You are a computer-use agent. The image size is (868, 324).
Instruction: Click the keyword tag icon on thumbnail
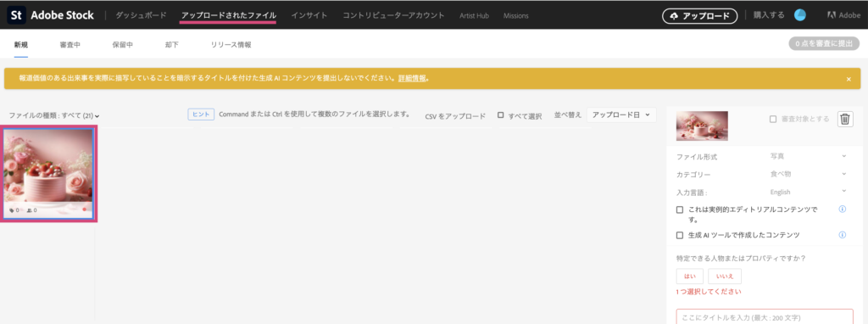(12, 210)
